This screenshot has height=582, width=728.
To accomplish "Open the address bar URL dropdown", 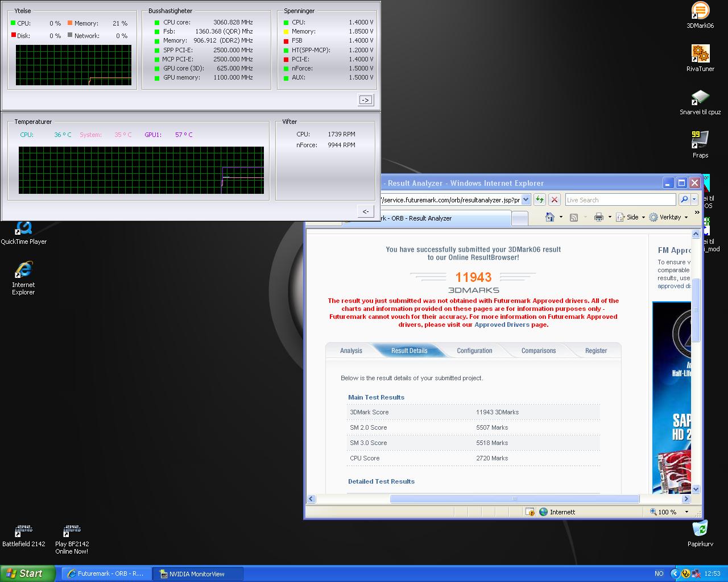I will coord(526,199).
